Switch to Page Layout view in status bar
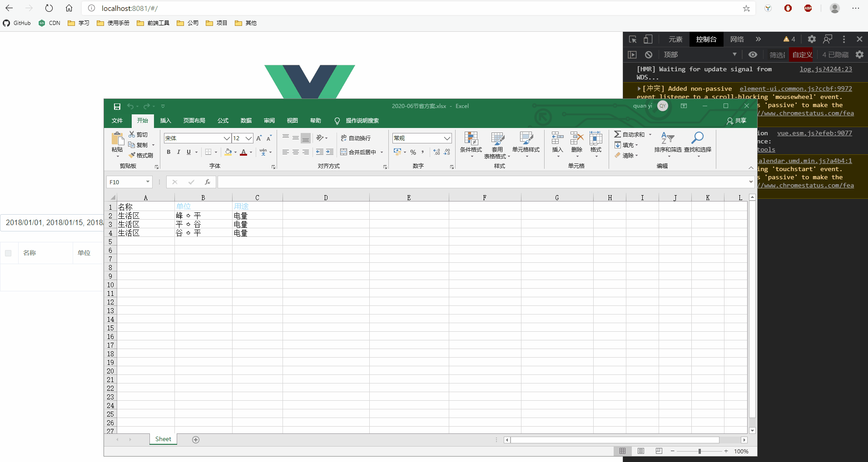868x462 pixels. click(x=641, y=451)
